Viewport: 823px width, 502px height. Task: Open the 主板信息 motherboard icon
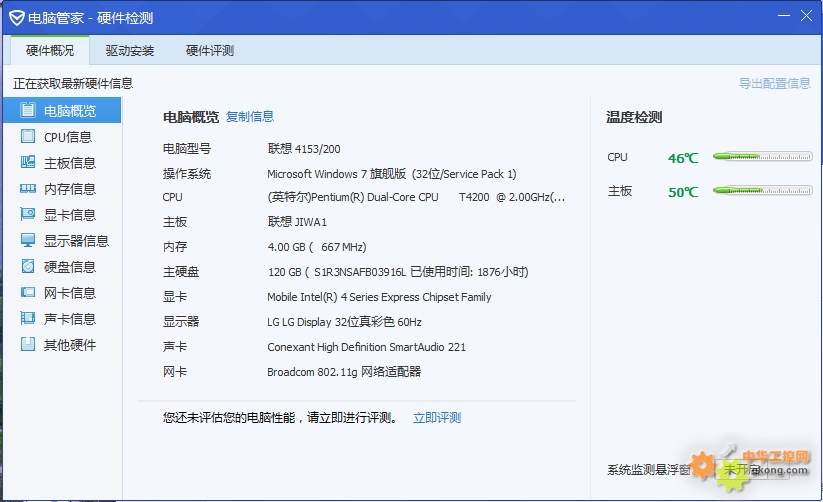[x=28, y=162]
